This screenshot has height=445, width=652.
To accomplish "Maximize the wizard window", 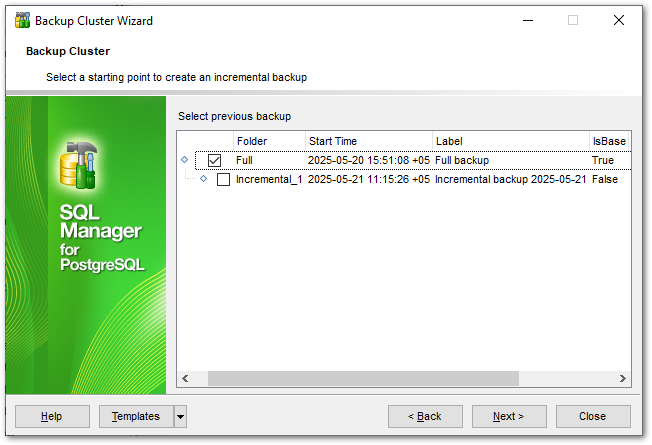I will click(x=573, y=20).
